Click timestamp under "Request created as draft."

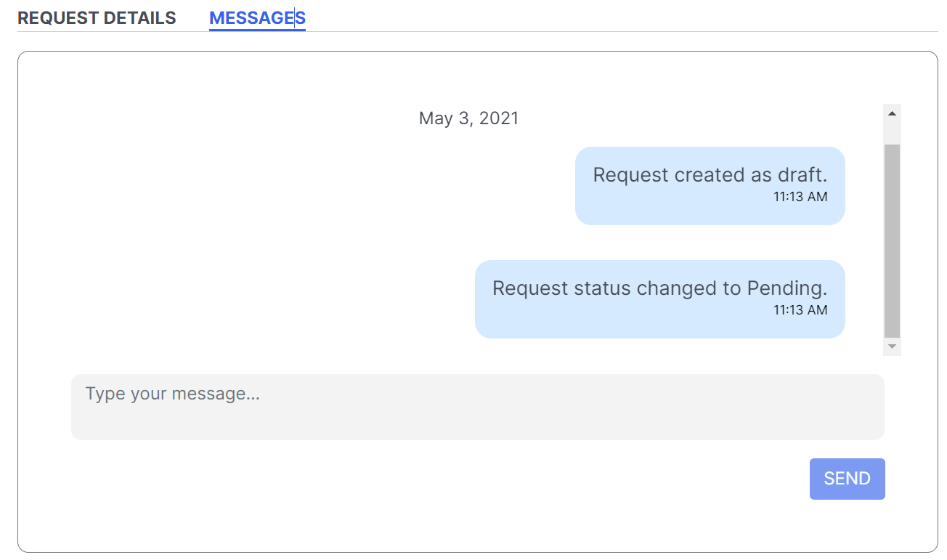pyautogui.click(x=800, y=197)
